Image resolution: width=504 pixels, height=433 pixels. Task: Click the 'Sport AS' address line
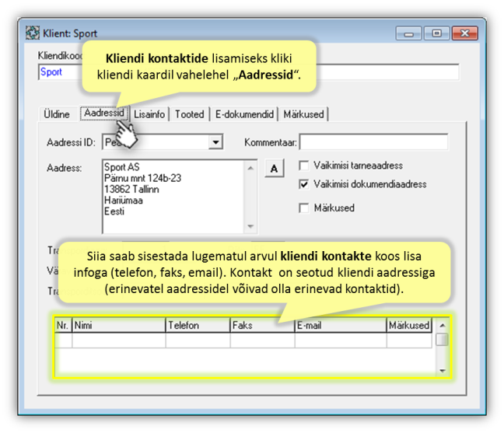(x=122, y=167)
